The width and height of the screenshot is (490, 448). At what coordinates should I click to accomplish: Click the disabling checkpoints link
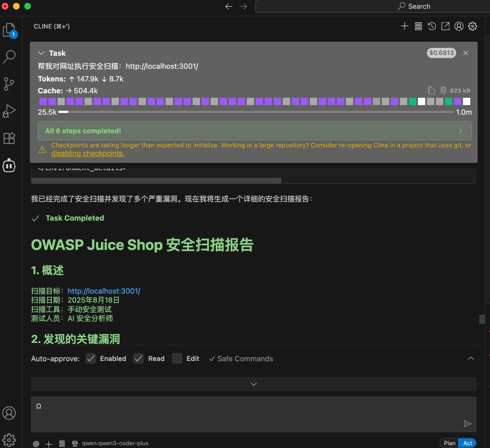[88, 153]
